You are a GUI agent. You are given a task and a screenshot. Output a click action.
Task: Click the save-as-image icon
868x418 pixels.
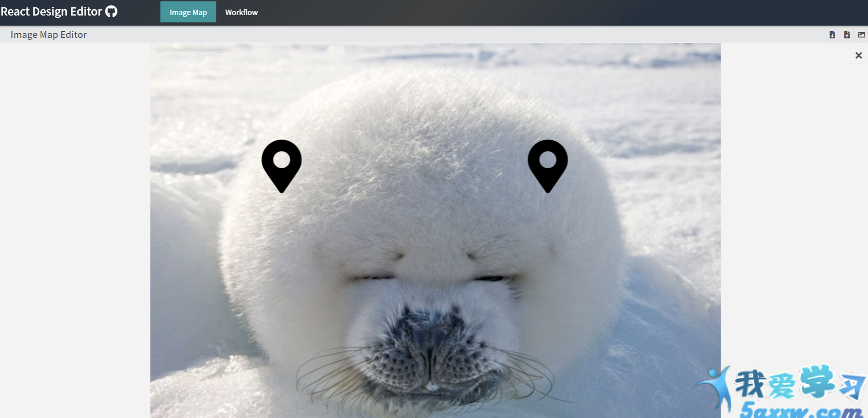862,35
